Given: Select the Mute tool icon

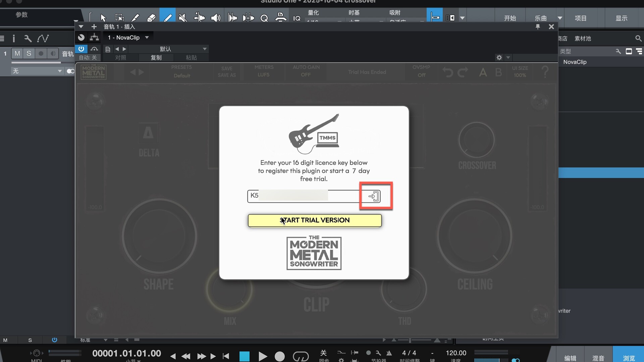Looking at the screenshot, I should click(x=183, y=17).
